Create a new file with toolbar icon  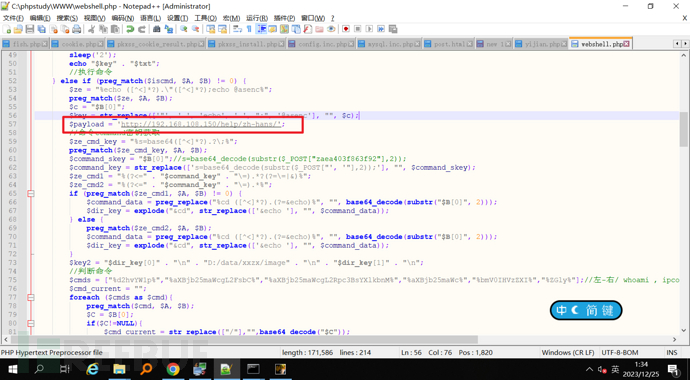(7, 29)
